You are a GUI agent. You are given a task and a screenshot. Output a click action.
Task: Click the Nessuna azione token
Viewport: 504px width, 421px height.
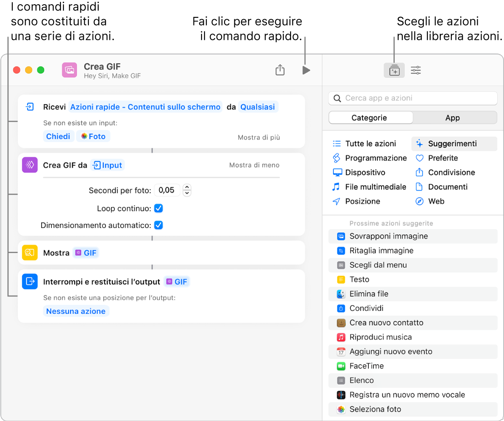(x=76, y=311)
